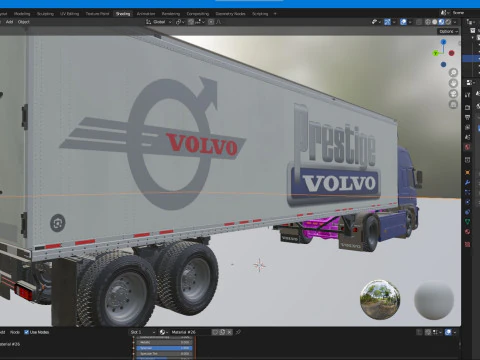Screen dimensions: 480x360
Task: Open the viewport shading options dropdown
Action: coord(455,22)
